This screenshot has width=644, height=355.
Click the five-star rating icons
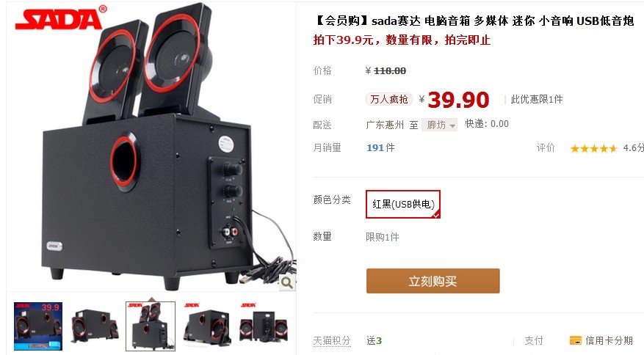(x=593, y=148)
